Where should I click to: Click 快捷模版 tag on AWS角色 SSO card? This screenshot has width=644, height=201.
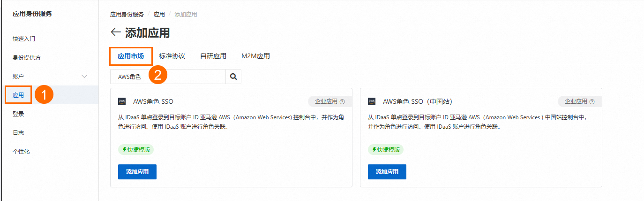[x=136, y=150]
